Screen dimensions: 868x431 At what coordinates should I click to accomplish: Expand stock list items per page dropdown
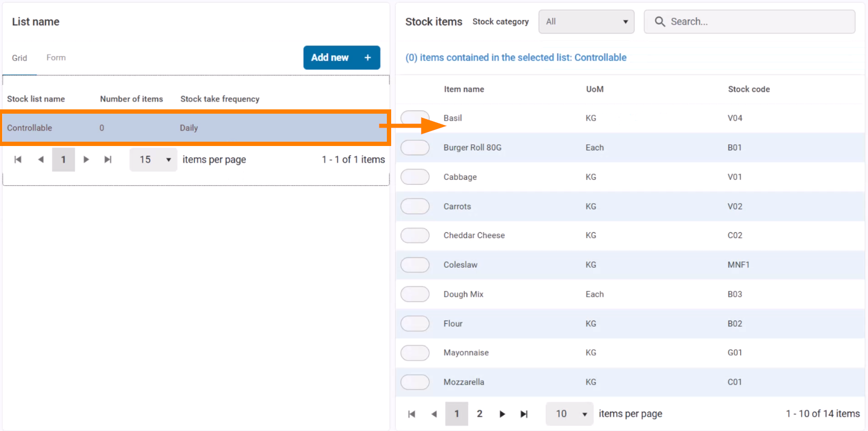pyautogui.click(x=154, y=159)
